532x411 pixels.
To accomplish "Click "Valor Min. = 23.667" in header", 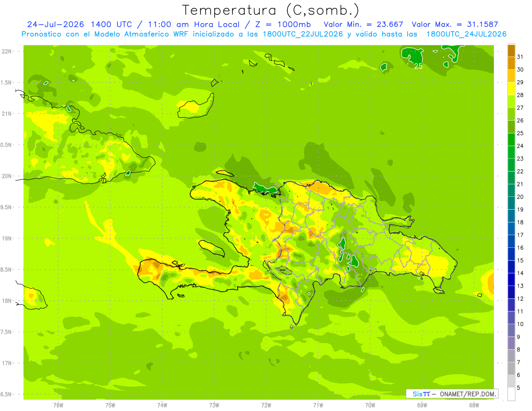I will click(364, 24).
